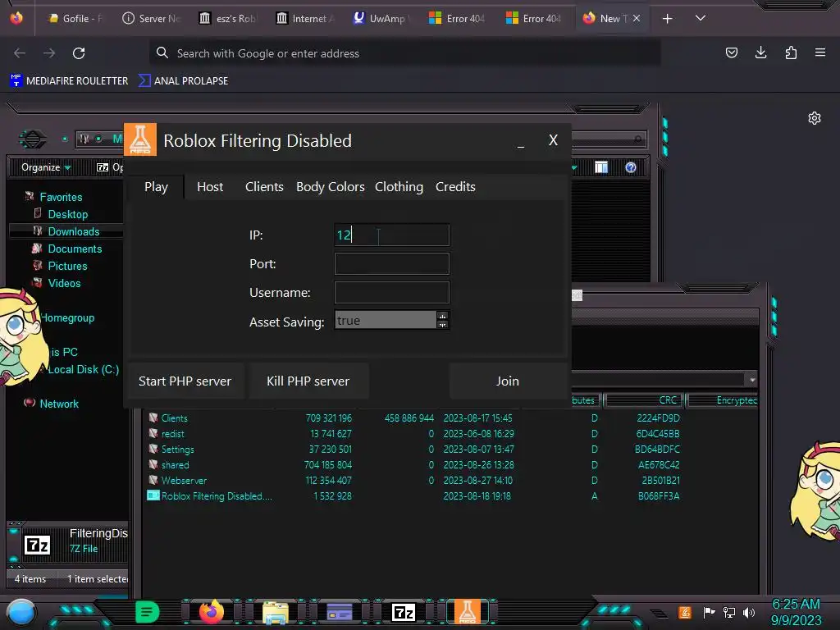Click the IP input field
The image size is (840, 630).
391,235
